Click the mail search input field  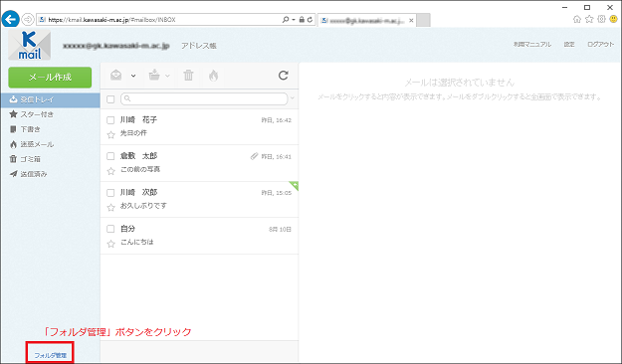(204, 98)
